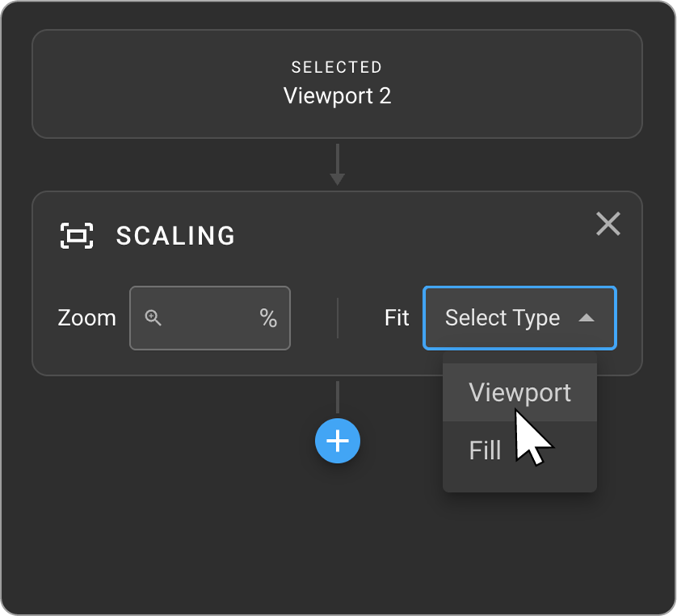The image size is (677, 616).
Task: Click the Fit label next to the dropdown
Action: pos(397,318)
